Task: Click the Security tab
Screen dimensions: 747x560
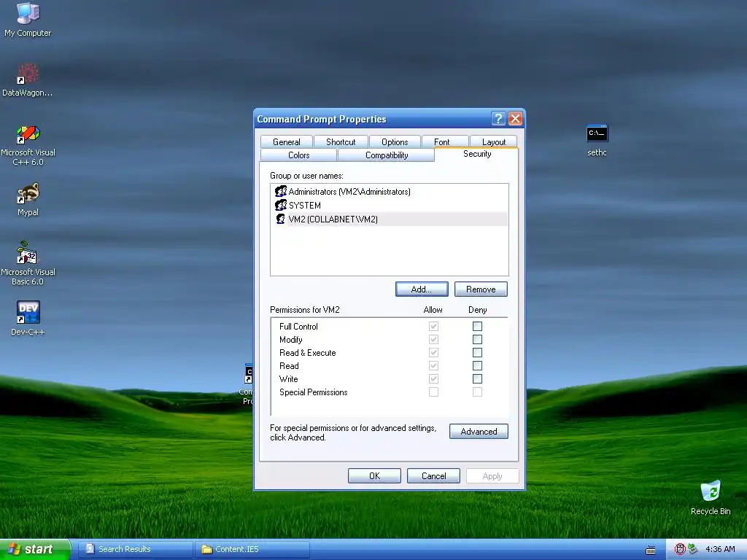Action: pos(477,154)
